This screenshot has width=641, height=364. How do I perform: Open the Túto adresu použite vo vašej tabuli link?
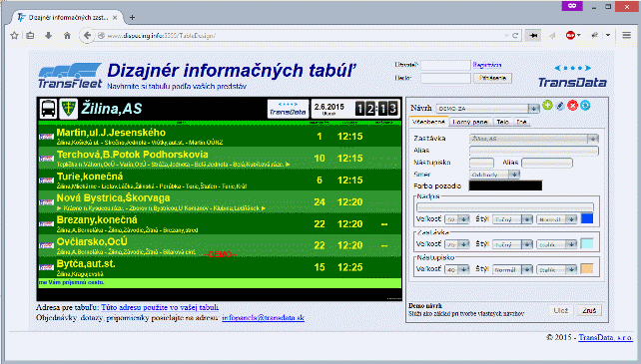(x=160, y=307)
